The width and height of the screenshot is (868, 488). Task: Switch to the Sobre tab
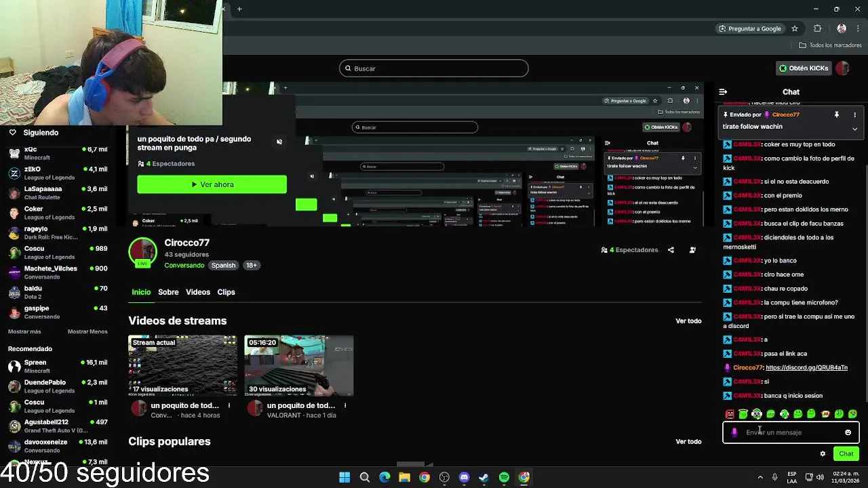[x=168, y=292]
